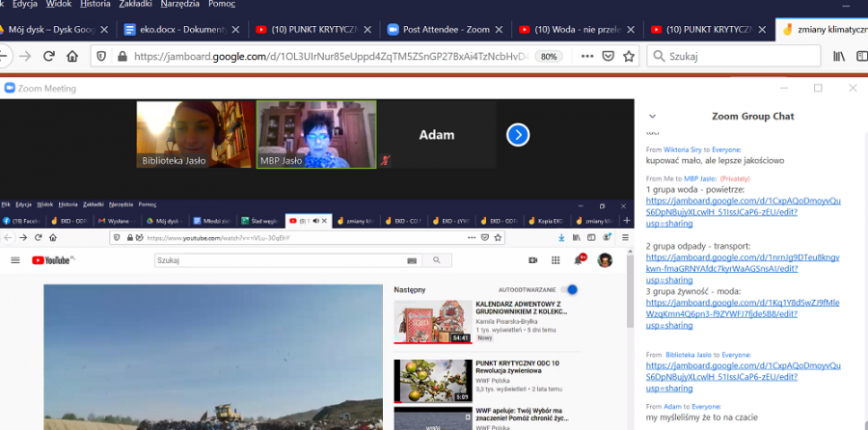The height and width of the screenshot is (430, 868).
Task: Collapse Zoom Group Chat using the chevron
Action: (652, 117)
